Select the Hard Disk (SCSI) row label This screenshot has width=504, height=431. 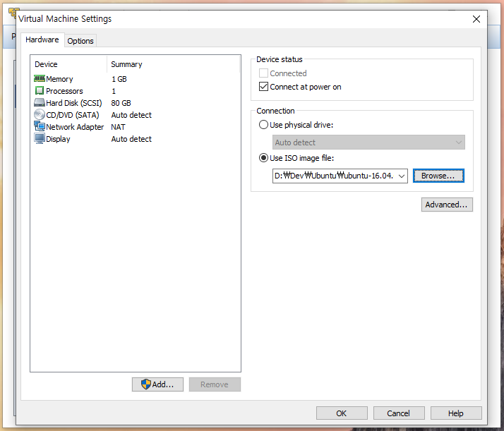click(74, 103)
